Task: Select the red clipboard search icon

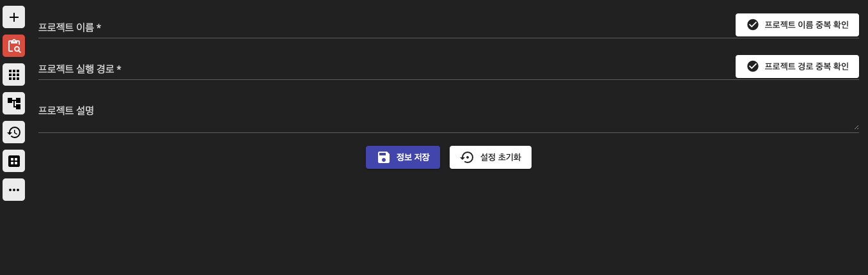Action: click(x=13, y=46)
